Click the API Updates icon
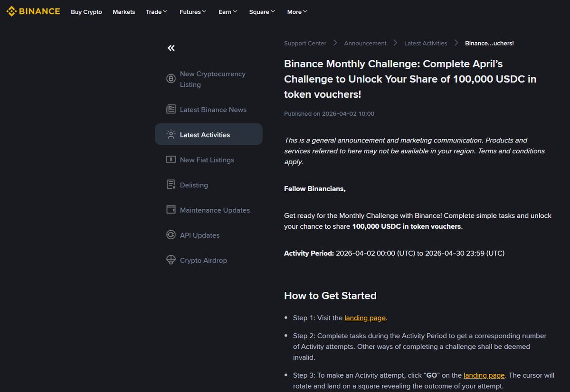Image resolution: width=570 pixels, height=392 pixels. tap(171, 235)
